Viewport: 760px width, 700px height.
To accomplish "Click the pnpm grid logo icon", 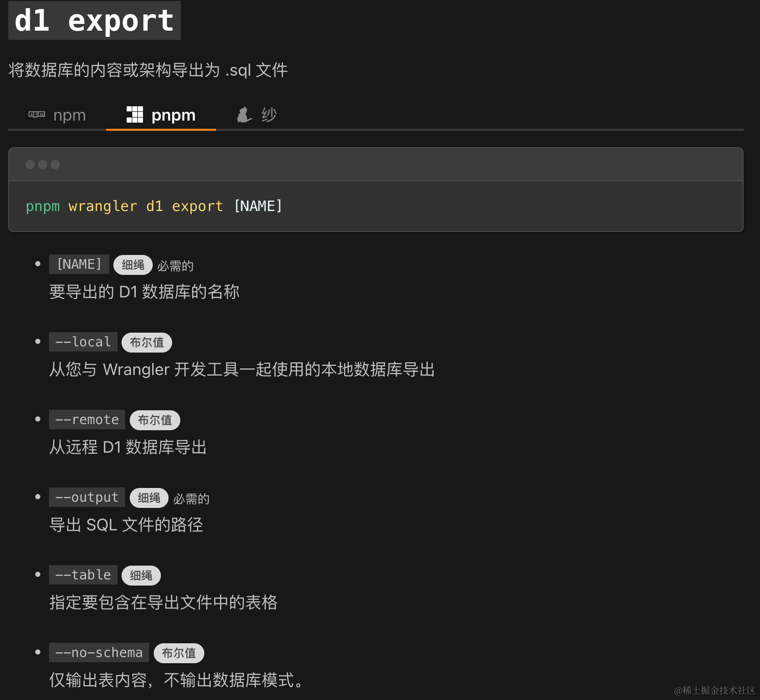I will coord(135,114).
